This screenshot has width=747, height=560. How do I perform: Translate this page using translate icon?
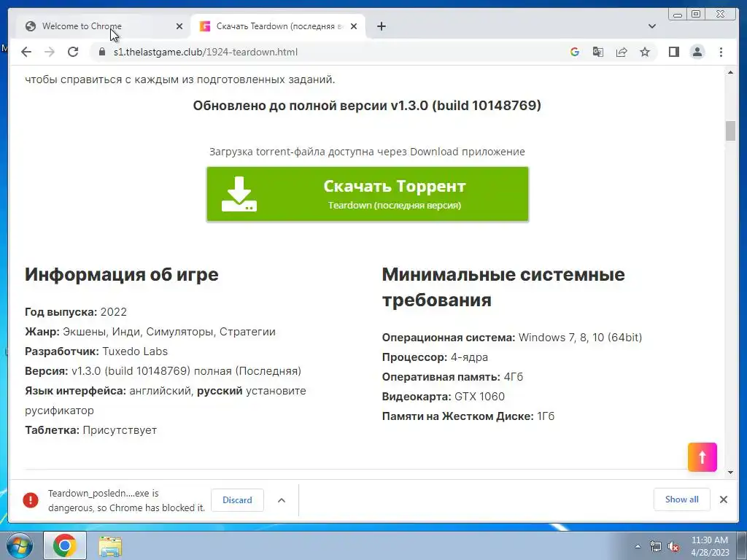[x=598, y=52]
